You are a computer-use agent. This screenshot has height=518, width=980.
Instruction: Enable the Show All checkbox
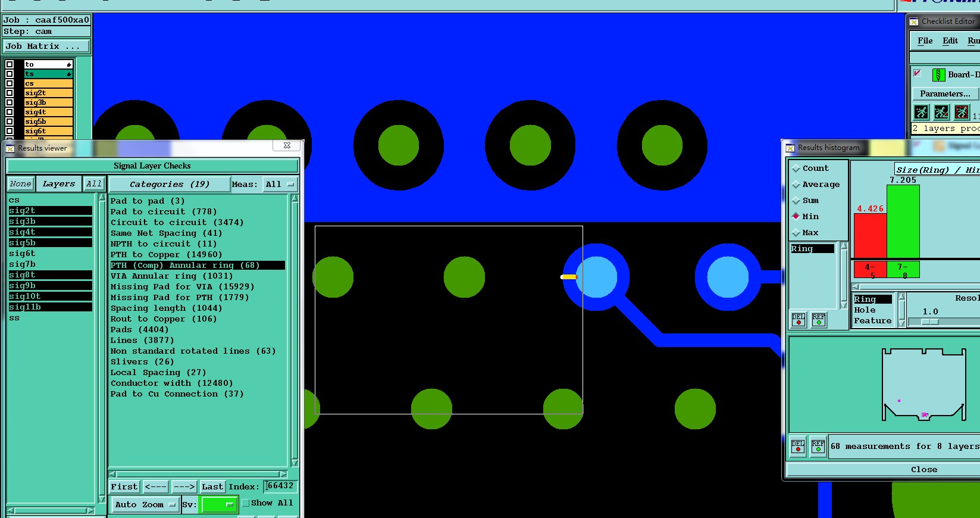(x=245, y=503)
